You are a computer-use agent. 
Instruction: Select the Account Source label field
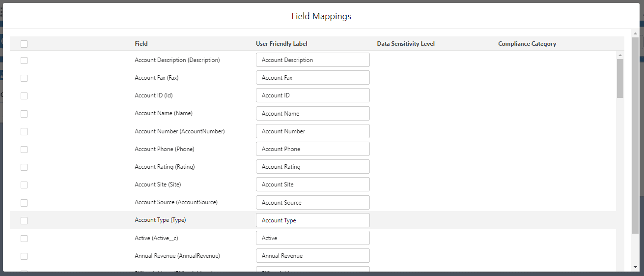pyautogui.click(x=312, y=202)
